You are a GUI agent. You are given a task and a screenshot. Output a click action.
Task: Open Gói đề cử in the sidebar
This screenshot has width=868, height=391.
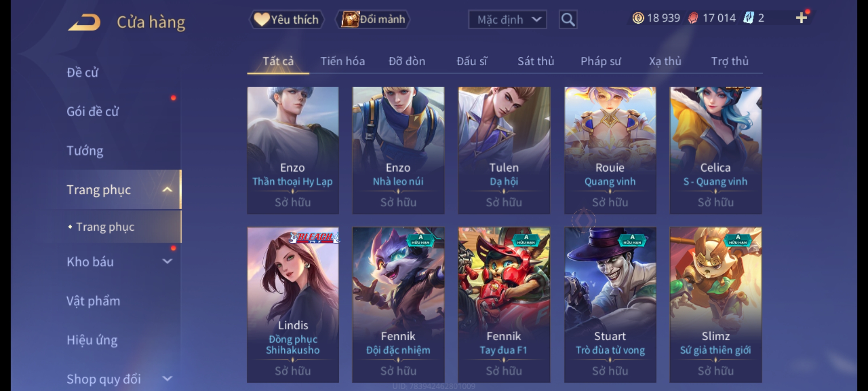tap(93, 112)
